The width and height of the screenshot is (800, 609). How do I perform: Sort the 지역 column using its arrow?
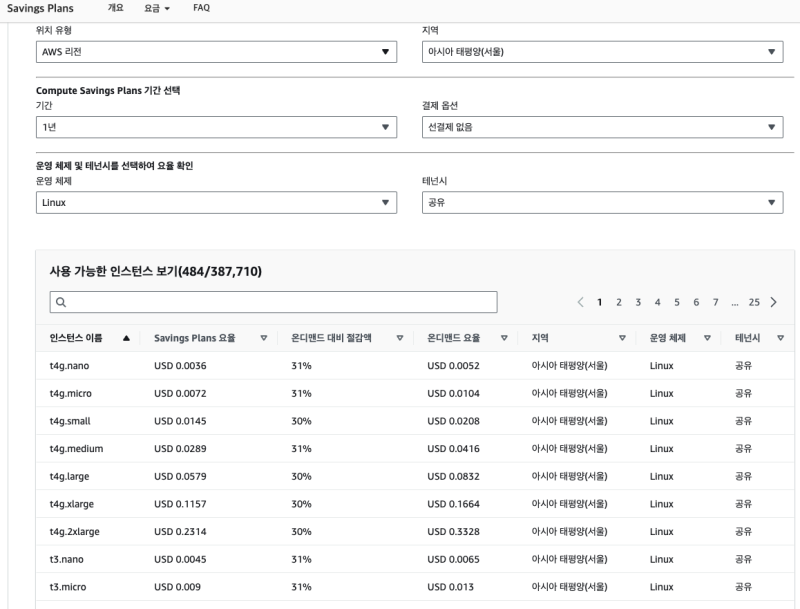(622, 339)
